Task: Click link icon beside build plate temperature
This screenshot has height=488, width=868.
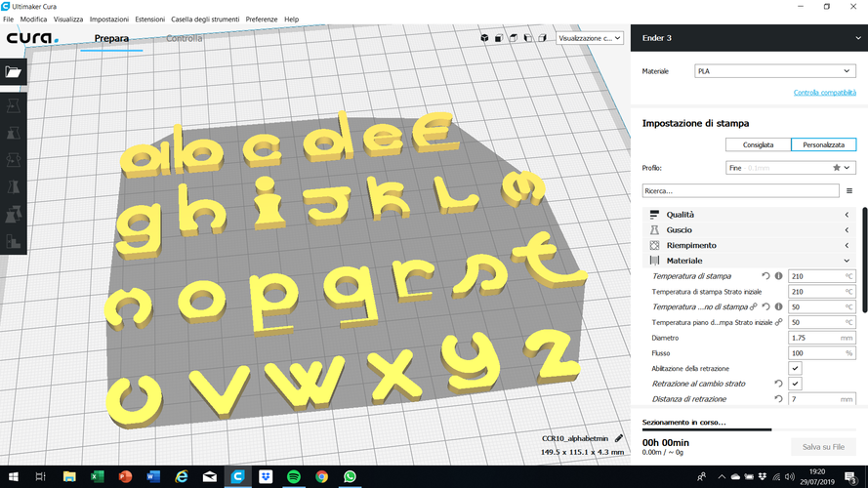Action: pyautogui.click(x=754, y=306)
